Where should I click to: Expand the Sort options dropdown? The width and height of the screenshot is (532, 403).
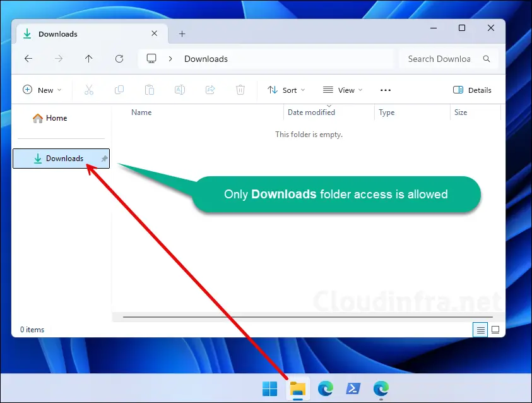pyautogui.click(x=286, y=90)
